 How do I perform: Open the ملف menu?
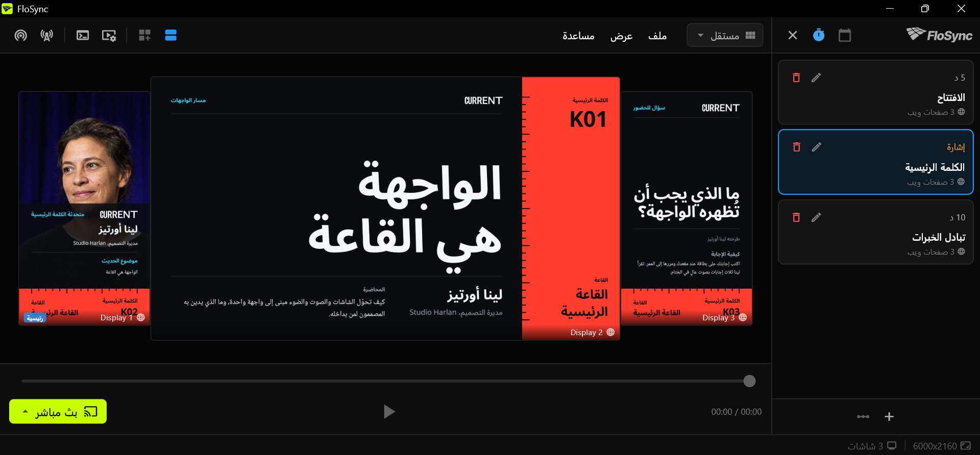657,36
